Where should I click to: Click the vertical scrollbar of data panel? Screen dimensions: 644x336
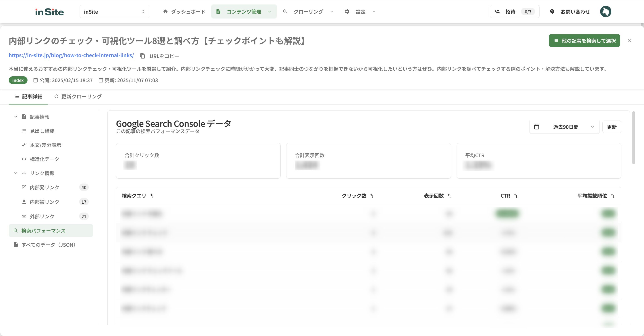(x=633, y=138)
